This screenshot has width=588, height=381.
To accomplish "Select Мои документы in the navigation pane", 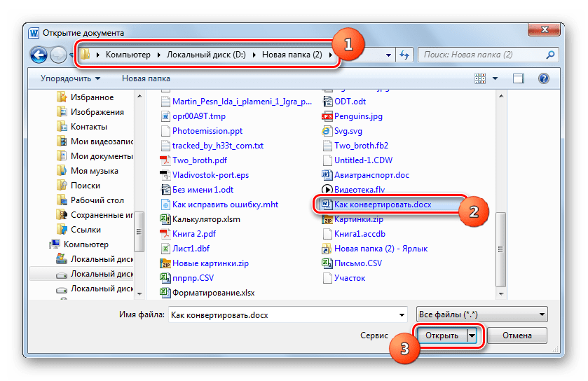I will tap(102, 156).
